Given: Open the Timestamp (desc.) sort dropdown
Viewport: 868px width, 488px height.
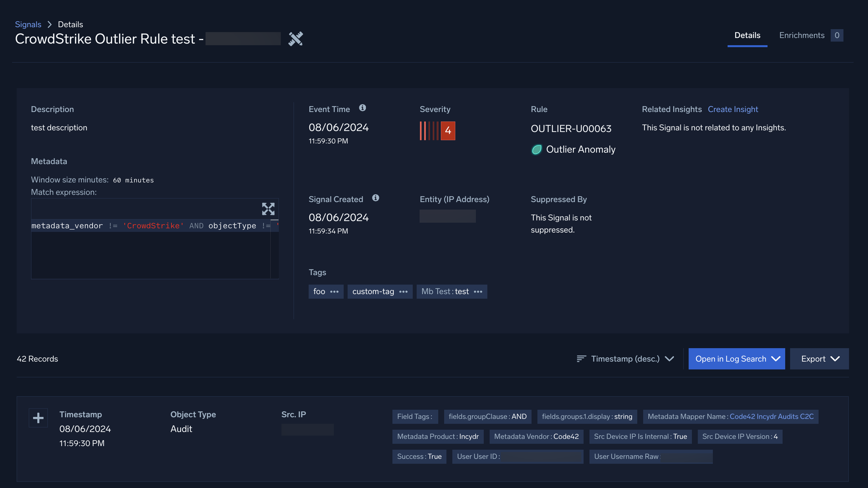Looking at the screenshot, I should [x=626, y=359].
